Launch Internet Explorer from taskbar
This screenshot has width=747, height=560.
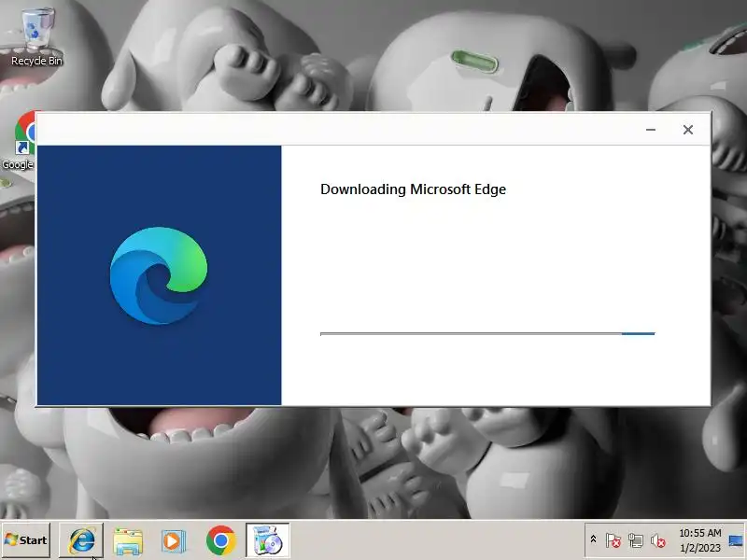(x=81, y=540)
